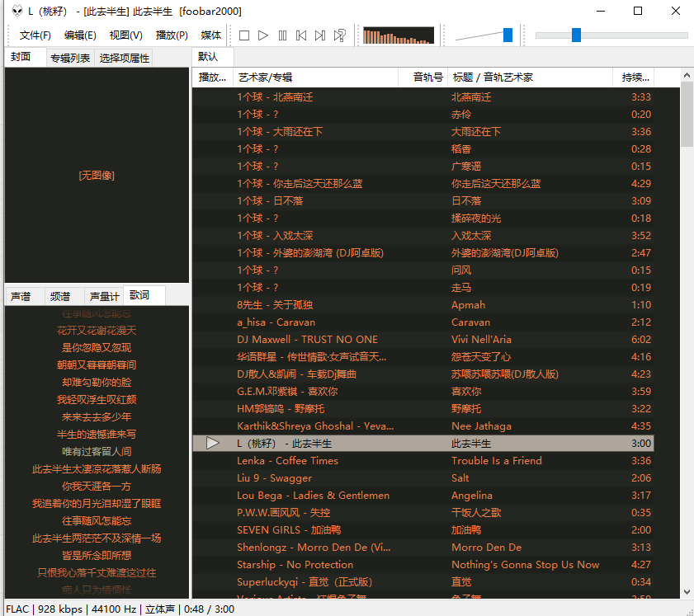
Task: Open the 编辑(E) menu
Action: 80,35
